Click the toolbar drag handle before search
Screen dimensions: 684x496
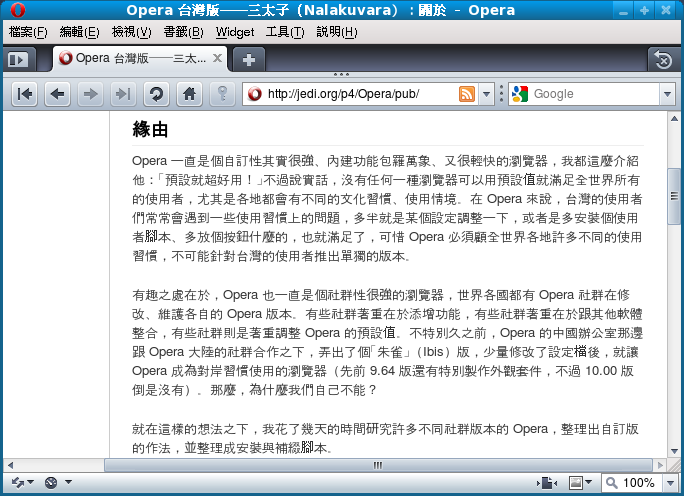coord(501,94)
